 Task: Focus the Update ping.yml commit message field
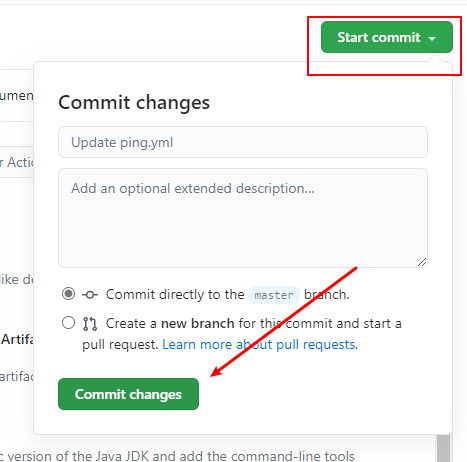click(x=243, y=142)
